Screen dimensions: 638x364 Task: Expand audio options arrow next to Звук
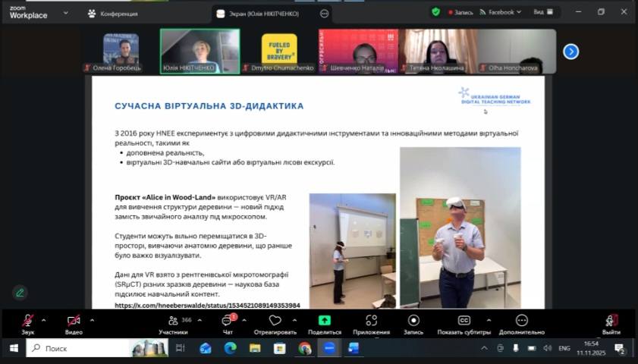44,319
